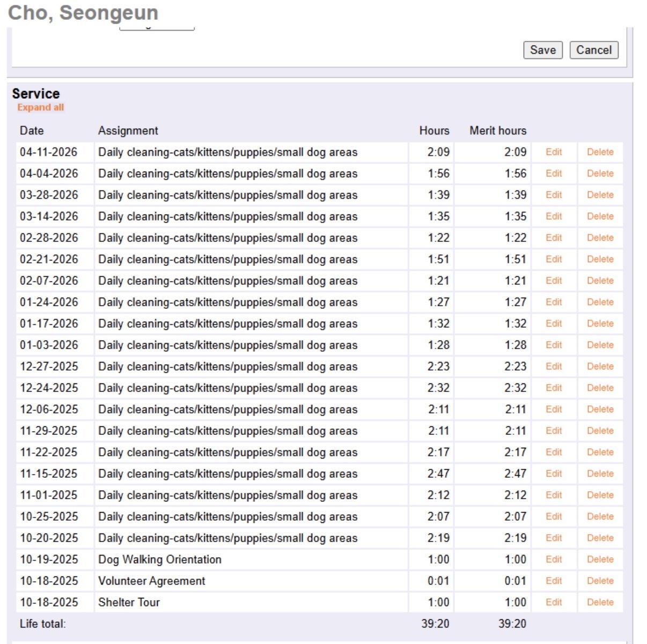This screenshot has height=644, width=647.
Task: Edit the Dog Walking Orientation entry
Action: [x=554, y=560]
